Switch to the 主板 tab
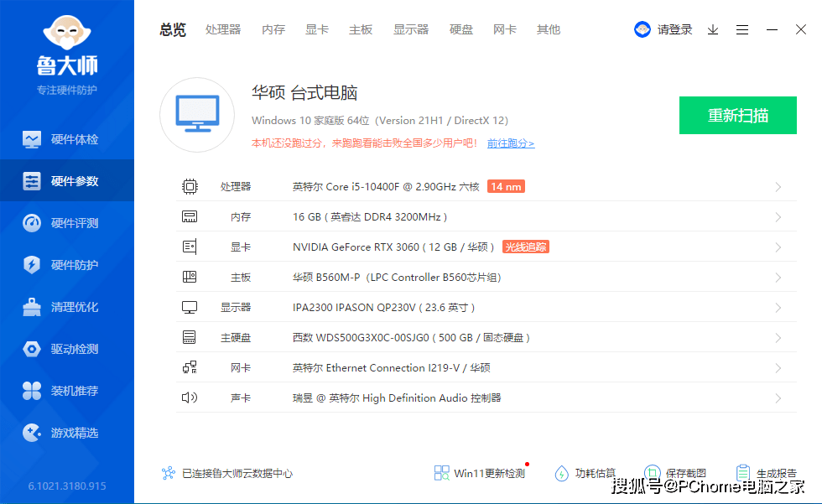The width and height of the screenshot is (822, 504). tap(360, 29)
